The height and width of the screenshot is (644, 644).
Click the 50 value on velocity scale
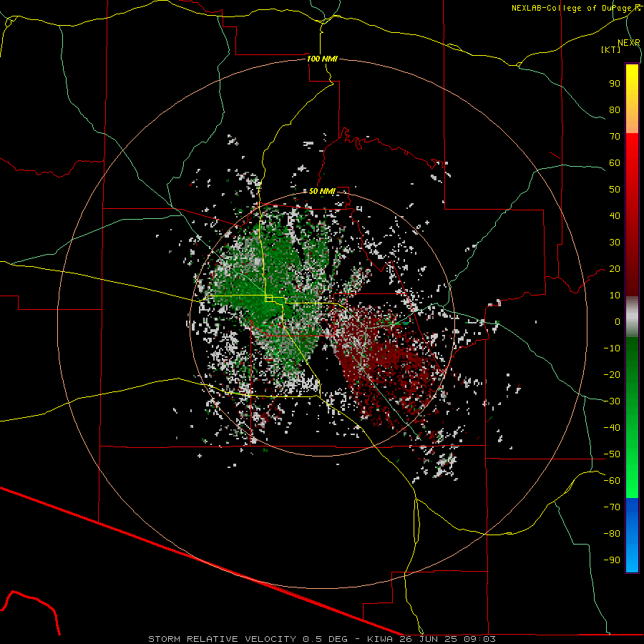pyautogui.click(x=615, y=190)
